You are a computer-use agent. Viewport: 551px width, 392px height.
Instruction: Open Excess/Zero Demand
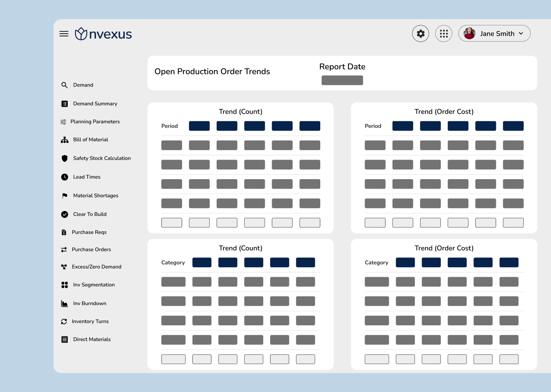[x=96, y=267]
